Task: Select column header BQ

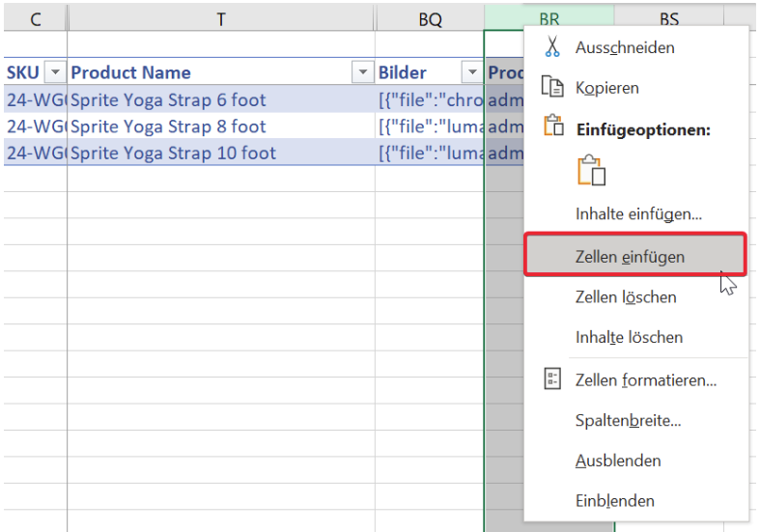Action: pos(430,19)
